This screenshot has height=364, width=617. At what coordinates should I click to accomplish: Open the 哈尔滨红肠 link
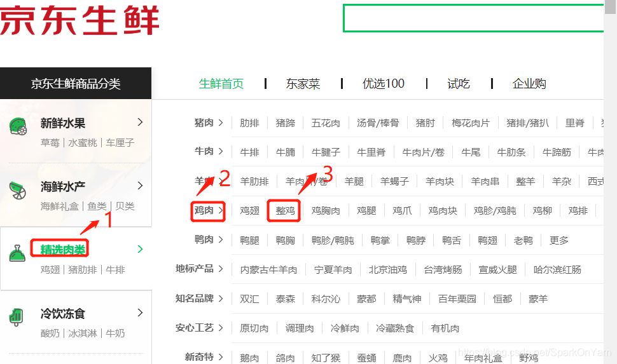click(557, 269)
